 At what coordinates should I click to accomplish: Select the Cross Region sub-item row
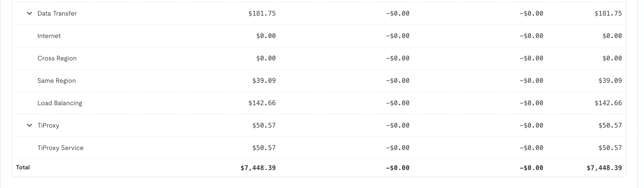tap(57, 58)
